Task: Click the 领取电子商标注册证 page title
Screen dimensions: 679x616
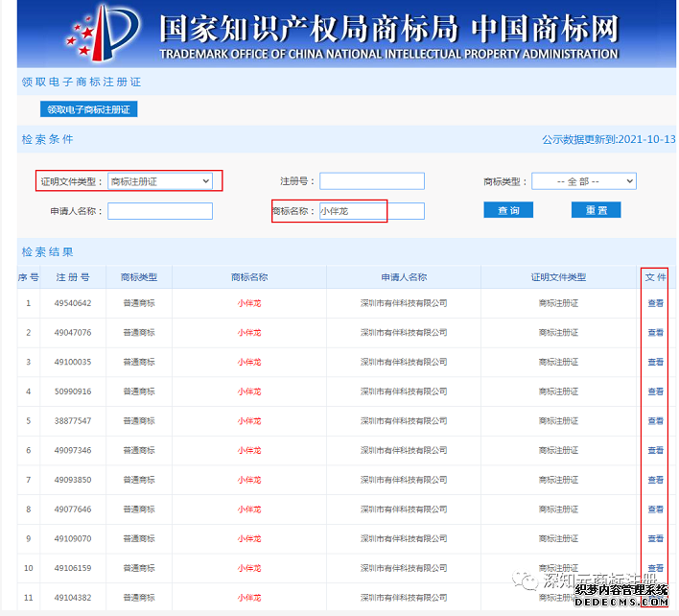Action: (82, 82)
